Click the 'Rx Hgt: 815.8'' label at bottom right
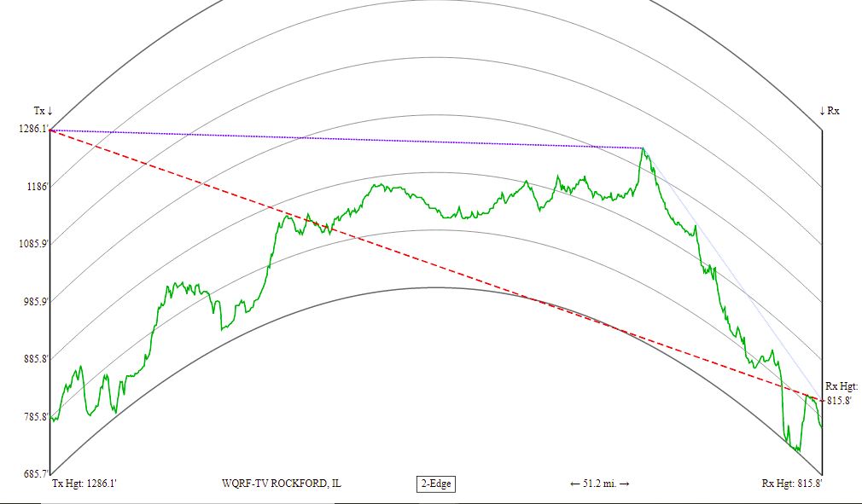This screenshot has width=862, height=504. 792,484
